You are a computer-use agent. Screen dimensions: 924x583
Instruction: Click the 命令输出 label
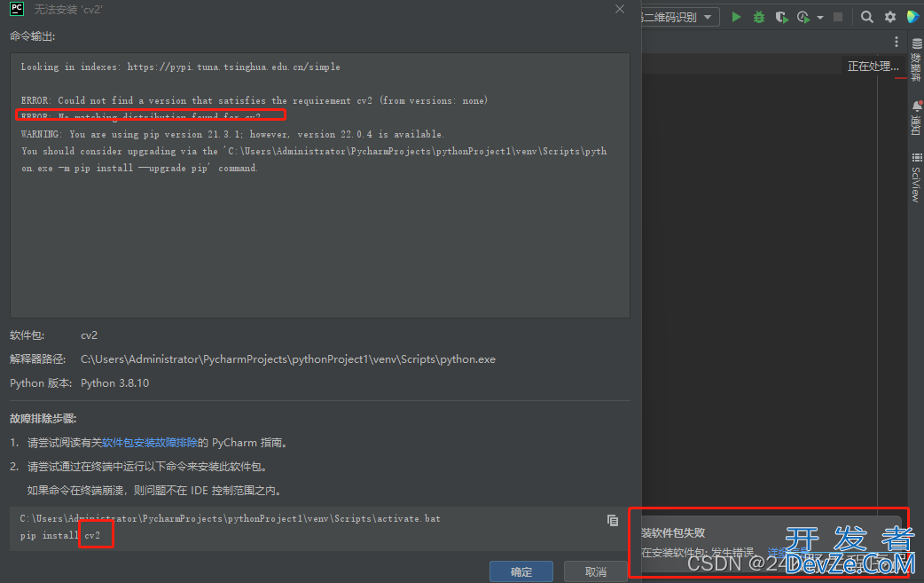[x=33, y=36]
